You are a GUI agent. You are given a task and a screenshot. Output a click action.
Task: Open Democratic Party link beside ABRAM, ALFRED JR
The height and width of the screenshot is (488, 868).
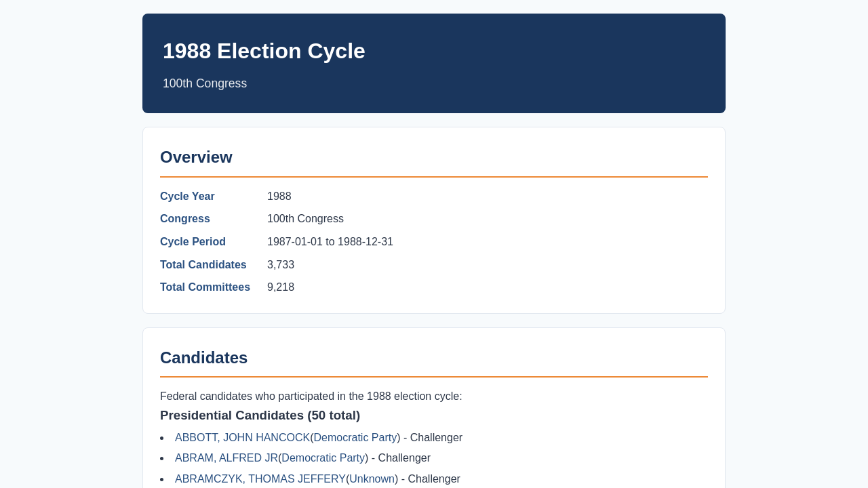(323, 458)
